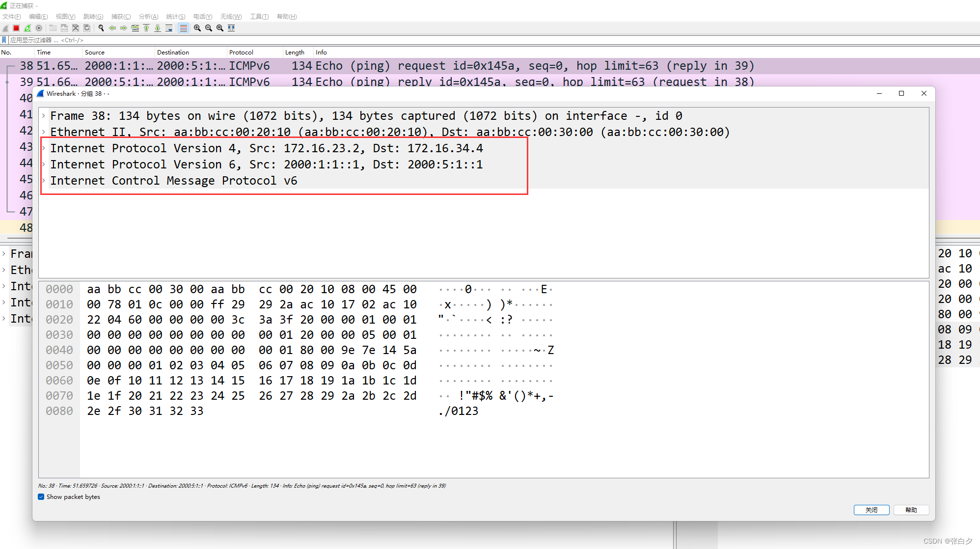Open the 统计(S) menu
The width and height of the screenshot is (980, 549).
tap(176, 16)
